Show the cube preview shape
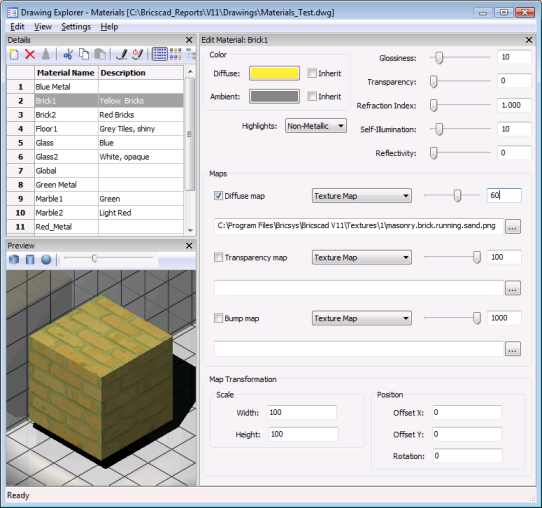This screenshot has width=542, height=508. (14, 259)
